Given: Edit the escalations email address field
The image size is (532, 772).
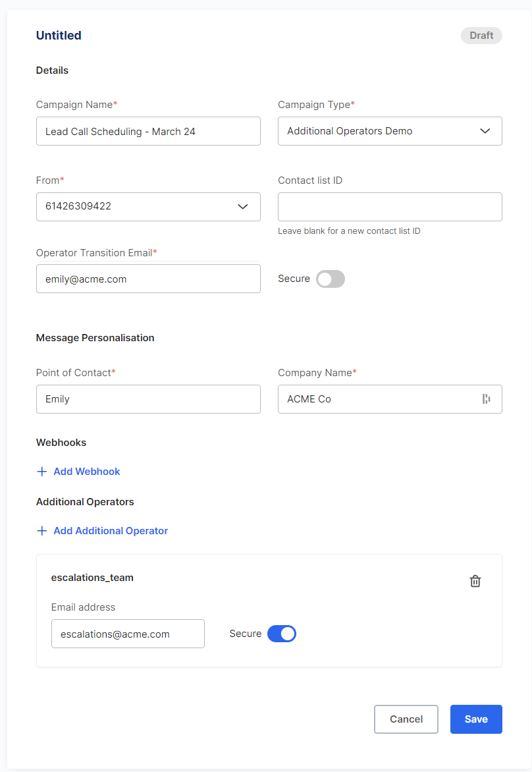Looking at the screenshot, I should (x=128, y=634).
